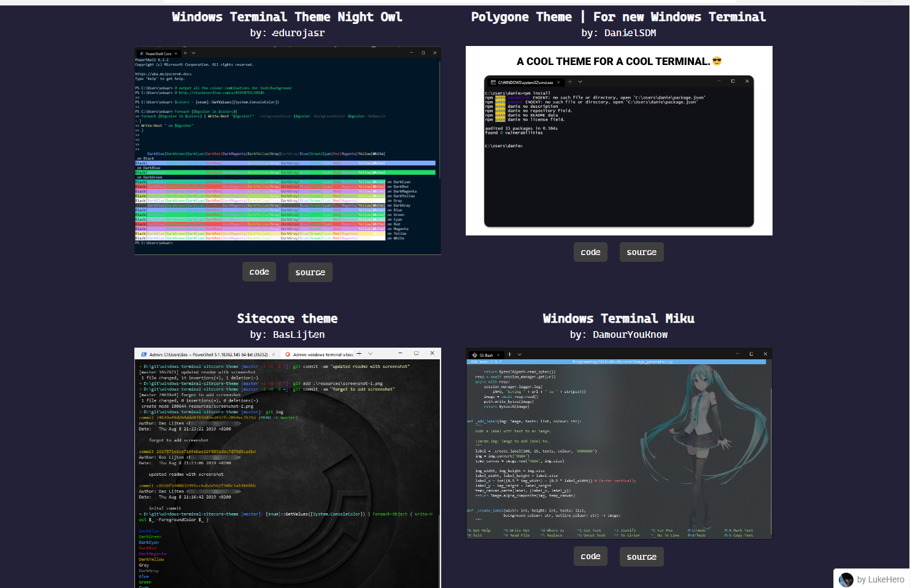910x588 pixels.
Task: Click author line 'by: DamourYouKnow'
Action: tap(619, 335)
